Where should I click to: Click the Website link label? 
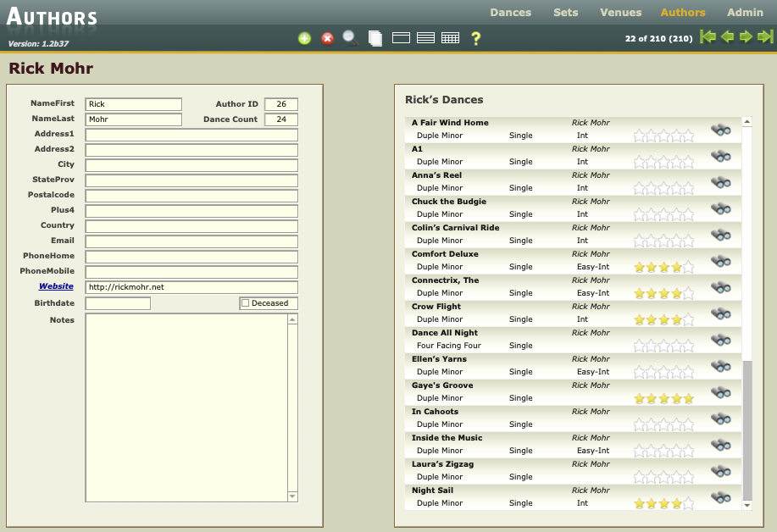click(56, 286)
